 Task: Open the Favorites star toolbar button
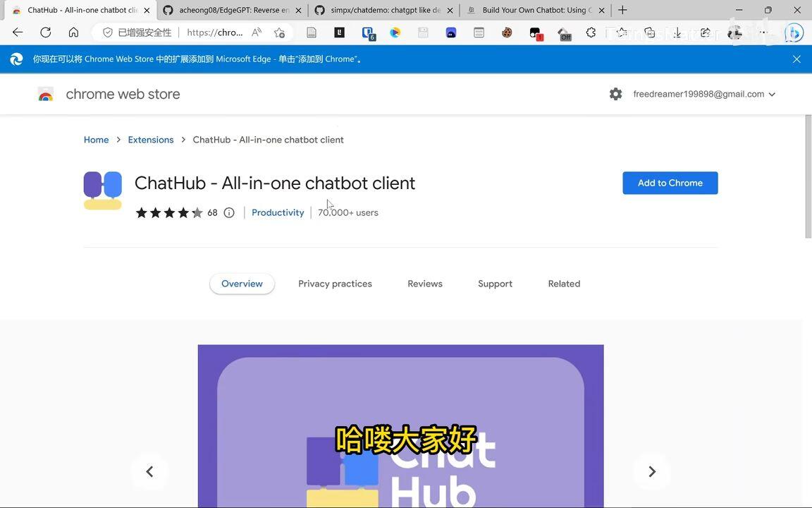622,32
